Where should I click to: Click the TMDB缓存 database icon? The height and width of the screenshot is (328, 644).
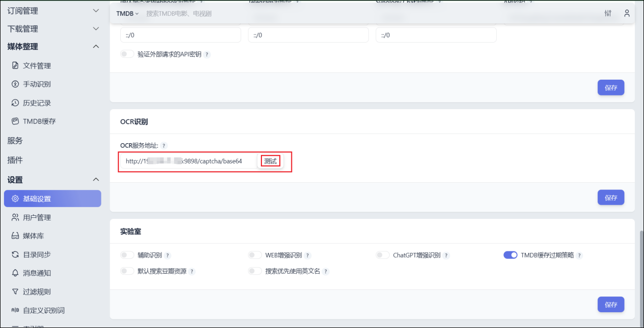tap(15, 121)
